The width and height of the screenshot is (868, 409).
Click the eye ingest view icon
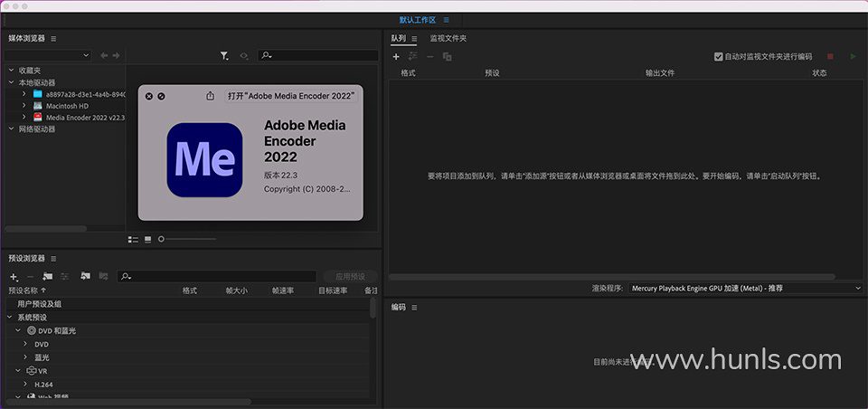243,55
